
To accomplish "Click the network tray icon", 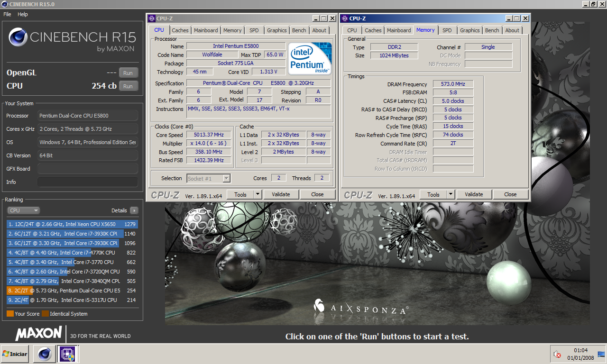I will (x=601, y=354).
